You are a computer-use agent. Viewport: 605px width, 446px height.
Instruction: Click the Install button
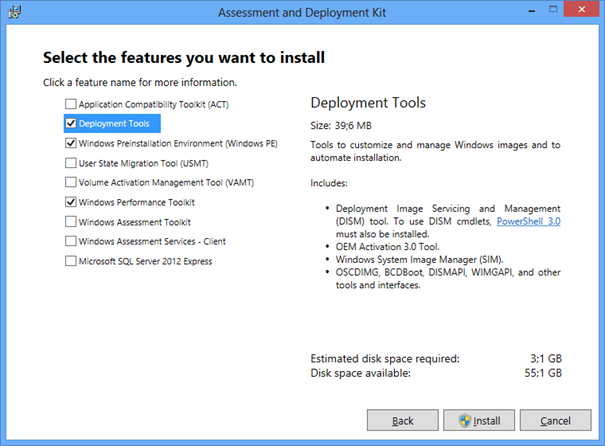click(479, 420)
